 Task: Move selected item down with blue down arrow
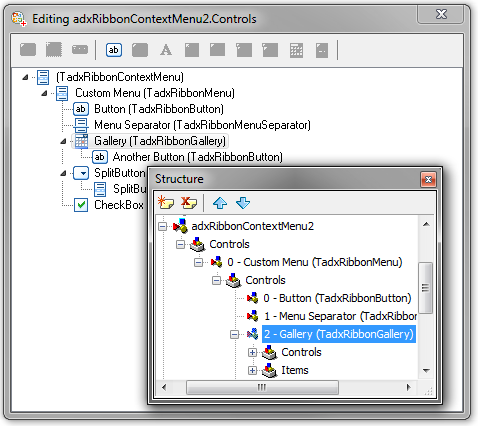pos(243,203)
